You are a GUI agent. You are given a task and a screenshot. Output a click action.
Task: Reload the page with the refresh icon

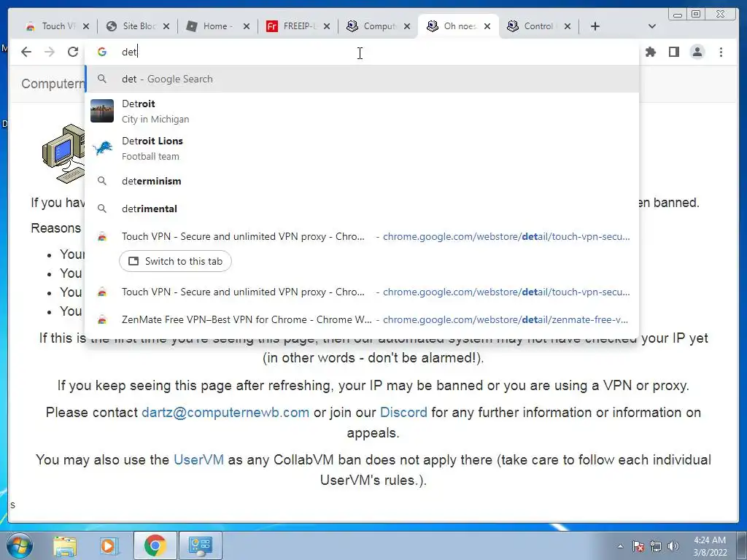point(73,52)
